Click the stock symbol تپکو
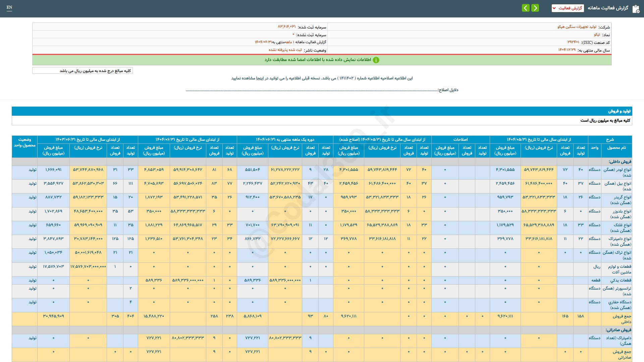The image size is (644, 362). [597, 35]
